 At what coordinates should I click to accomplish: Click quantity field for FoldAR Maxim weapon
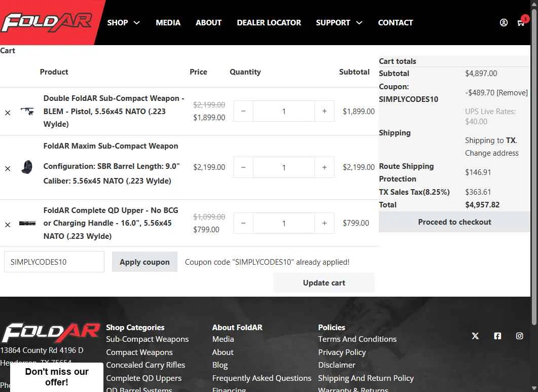point(284,167)
